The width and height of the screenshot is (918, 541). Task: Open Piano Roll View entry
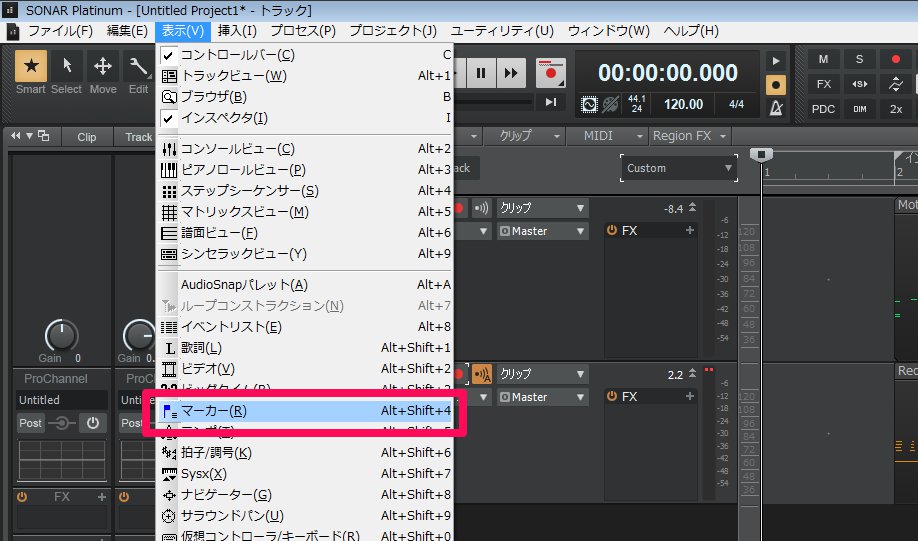[x=306, y=170]
